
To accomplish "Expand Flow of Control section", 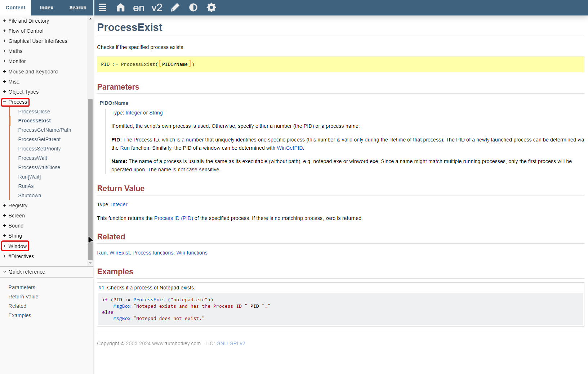I will tap(26, 31).
